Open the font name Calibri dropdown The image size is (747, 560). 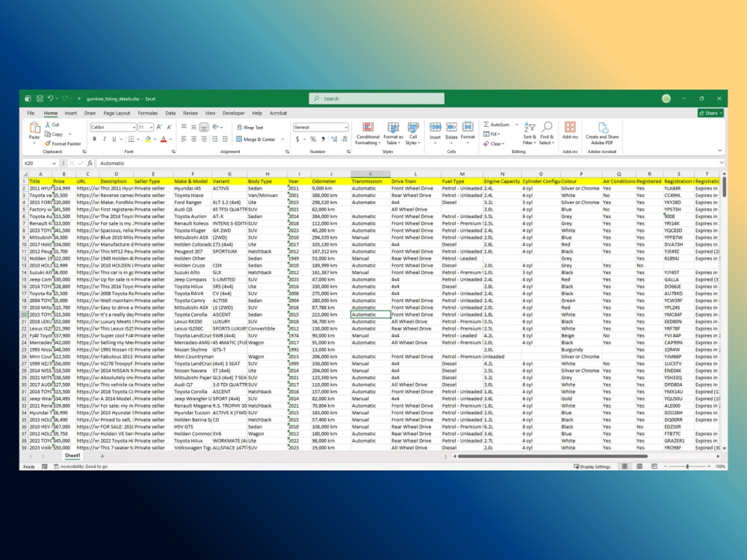(x=134, y=127)
